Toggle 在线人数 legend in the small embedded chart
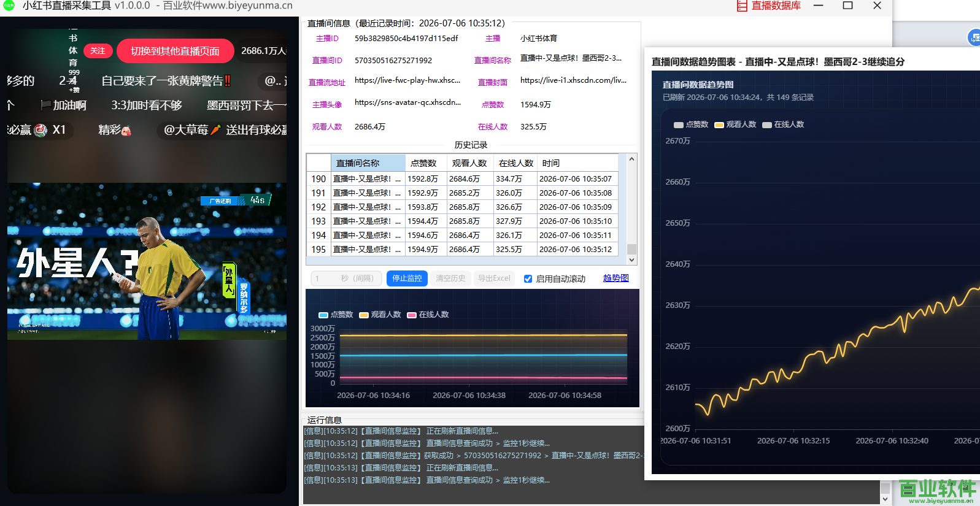The image size is (980, 506). click(428, 315)
